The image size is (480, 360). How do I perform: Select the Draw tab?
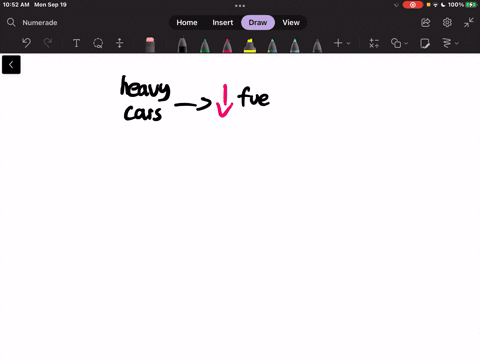pos(258,22)
